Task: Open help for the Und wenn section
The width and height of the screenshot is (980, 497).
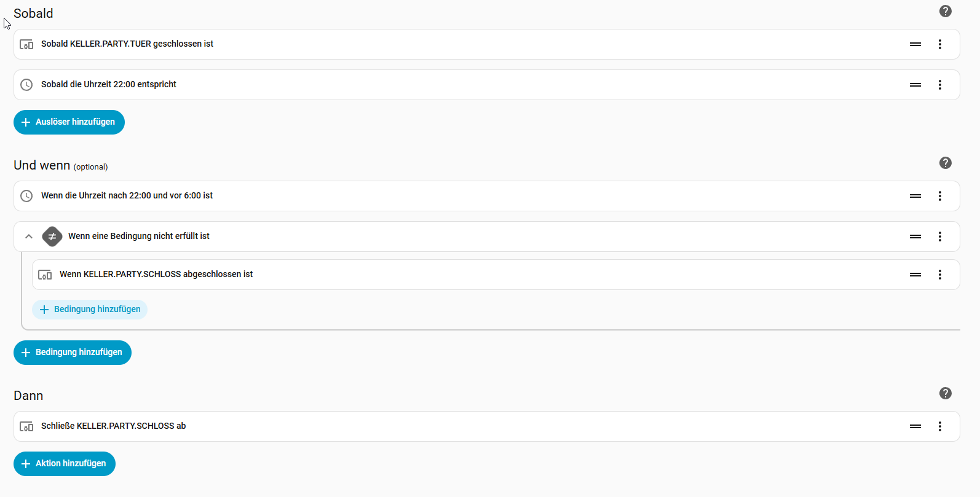Action: coord(946,163)
